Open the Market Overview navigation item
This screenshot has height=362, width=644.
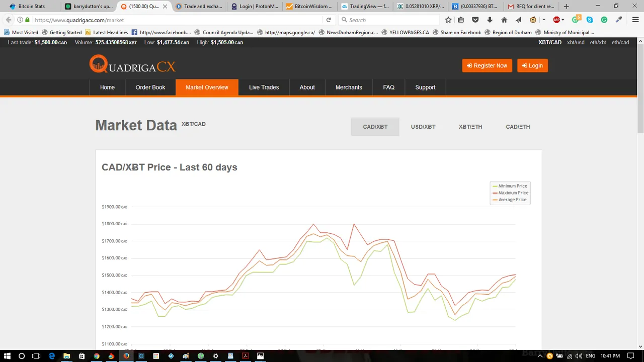(207, 87)
